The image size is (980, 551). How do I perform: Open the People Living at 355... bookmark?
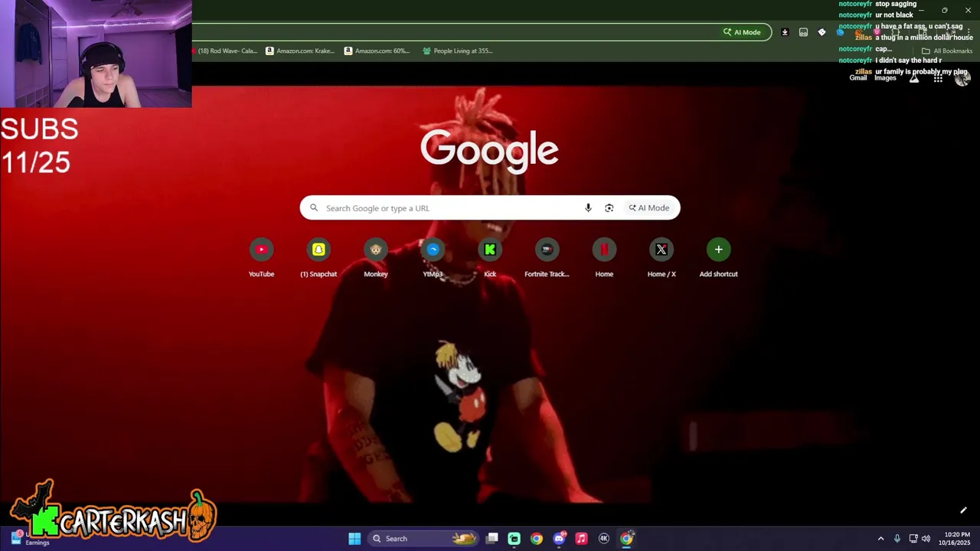(458, 51)
